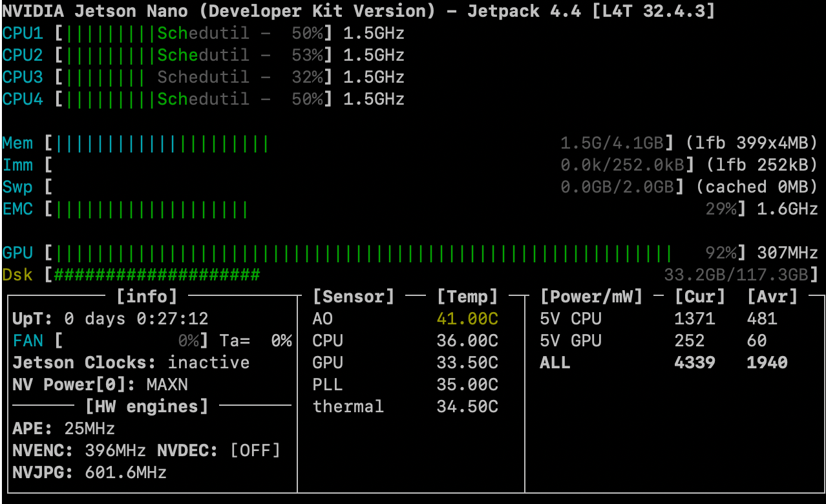Click the AO temperature 41.00C
The image size is (826, 504).
click(x=467, y=319)
